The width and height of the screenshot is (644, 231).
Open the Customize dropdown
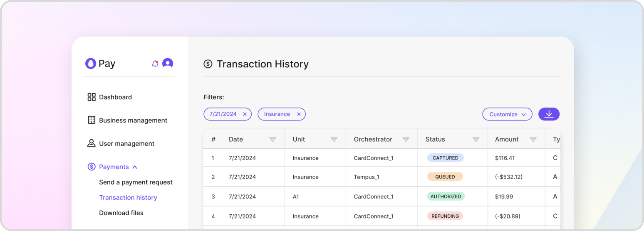click(x=507, y=114)
